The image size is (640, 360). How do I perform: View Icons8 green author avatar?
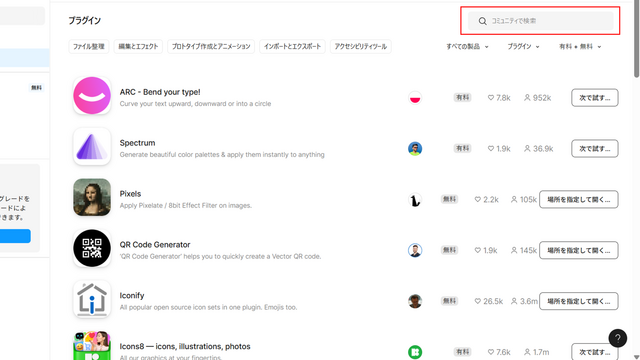(x=415, y=352)
